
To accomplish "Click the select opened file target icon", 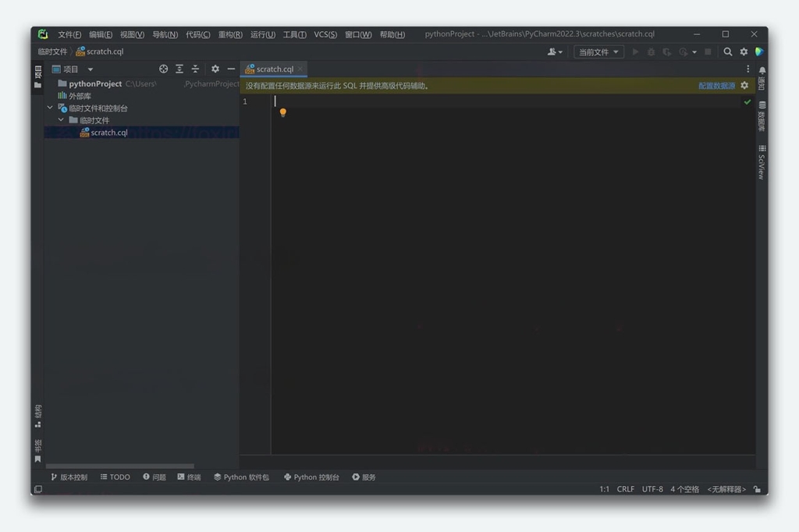I will click(x=163, y=69).
